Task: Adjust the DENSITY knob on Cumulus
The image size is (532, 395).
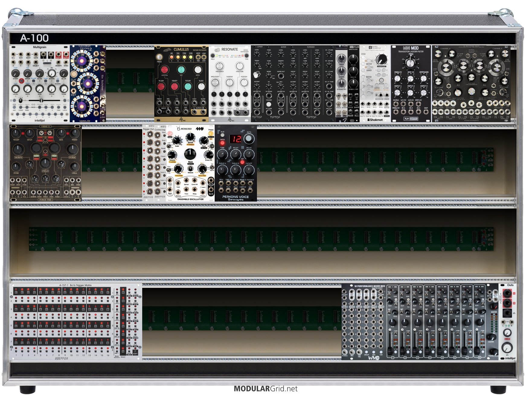Action: tap(175, 86)
